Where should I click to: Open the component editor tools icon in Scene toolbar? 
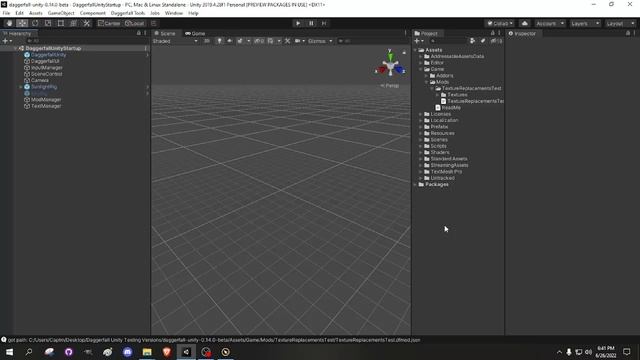tap(287, 41)
